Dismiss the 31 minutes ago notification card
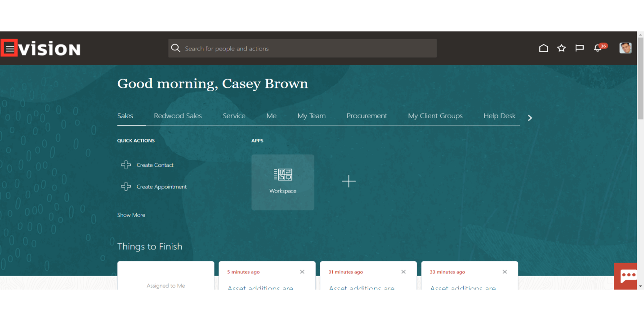 403,272
